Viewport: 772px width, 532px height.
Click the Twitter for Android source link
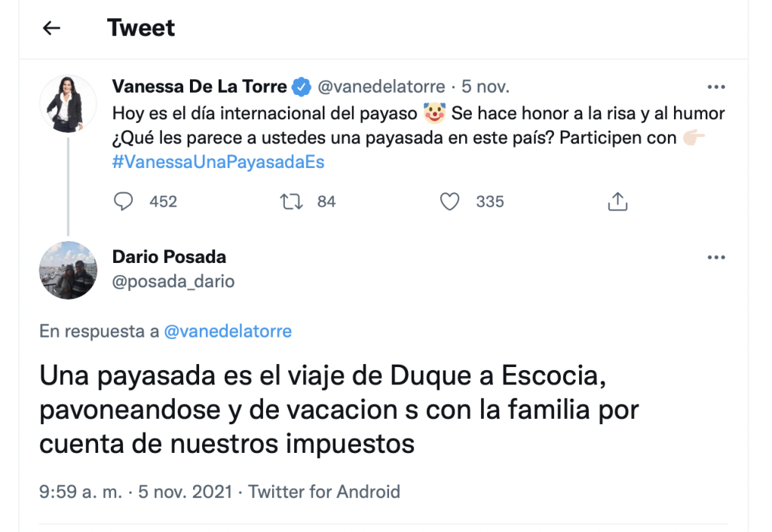(x=324, y=492)
